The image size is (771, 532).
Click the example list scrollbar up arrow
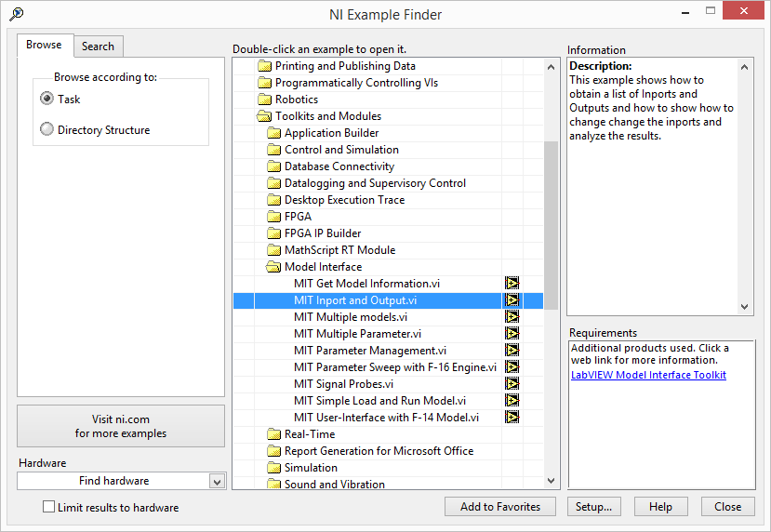click(551, 67)
